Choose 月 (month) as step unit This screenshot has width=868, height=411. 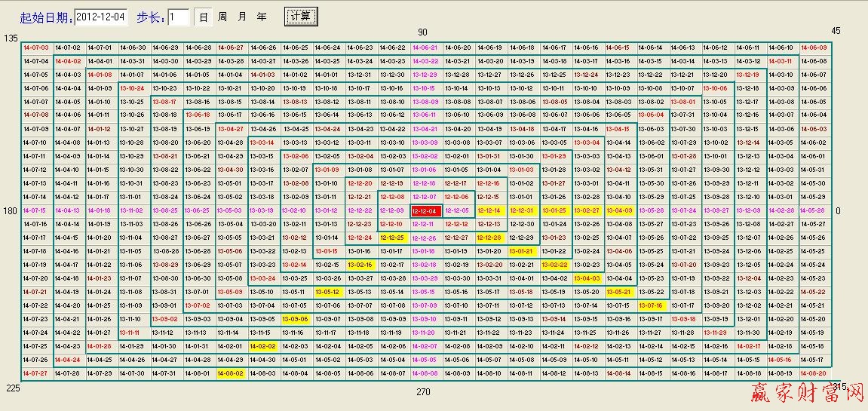click(x=242, y=17)
